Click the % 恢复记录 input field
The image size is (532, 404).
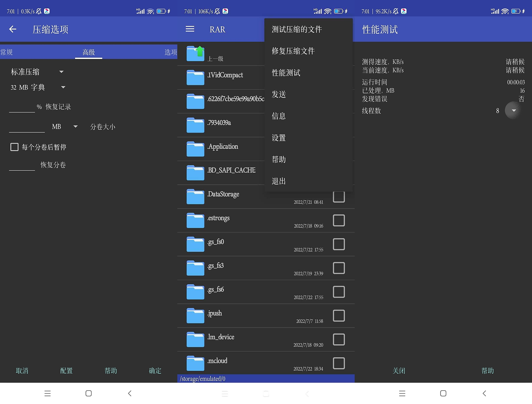tap(22, 107)
